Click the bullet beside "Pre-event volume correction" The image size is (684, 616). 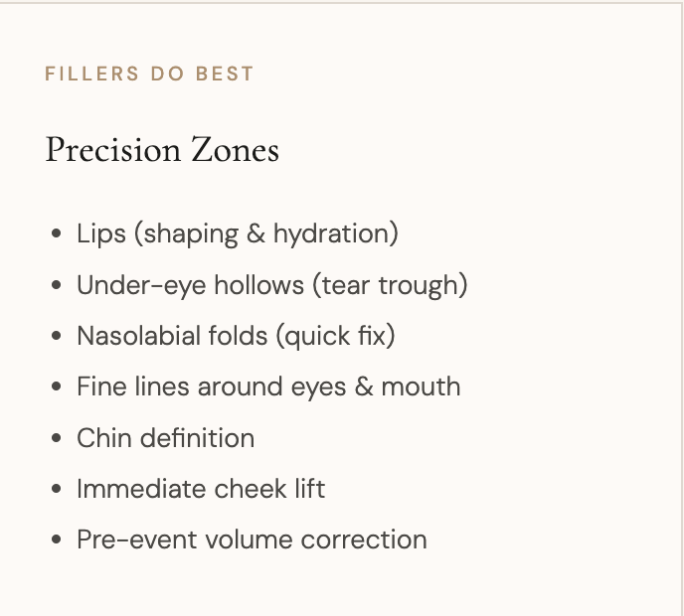coord(57,540)
